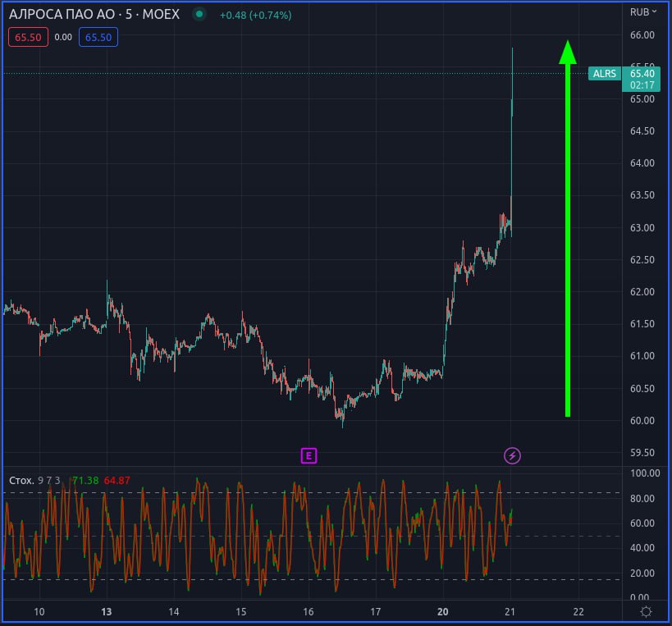Click the red 65.50 sell price button

pyautogui.click(x=28, y=37)
